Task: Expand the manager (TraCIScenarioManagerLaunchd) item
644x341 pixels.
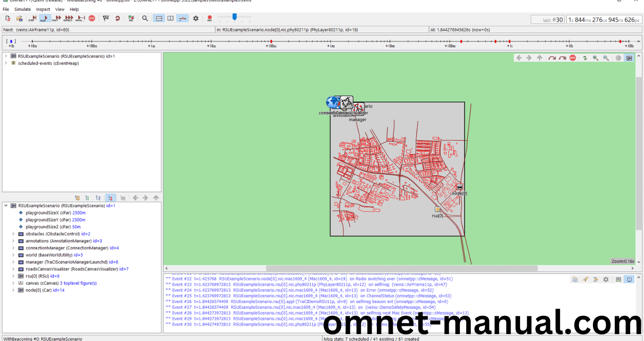Action: coord(13,262)
